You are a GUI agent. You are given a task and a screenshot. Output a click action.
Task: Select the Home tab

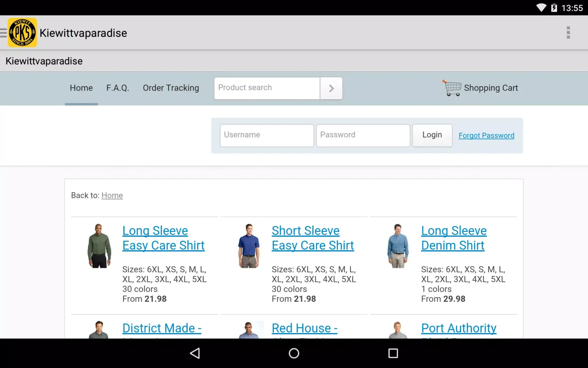coord(81,88)
